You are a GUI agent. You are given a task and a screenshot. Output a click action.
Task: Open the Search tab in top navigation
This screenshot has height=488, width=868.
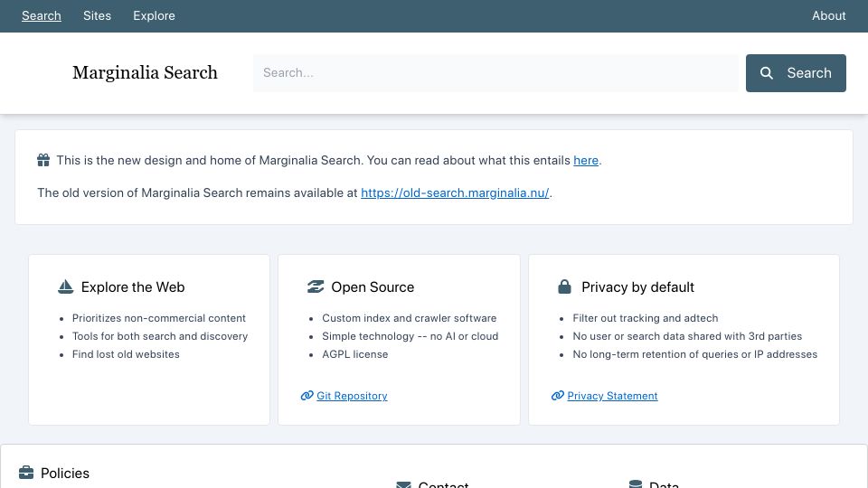coord(42,15)
